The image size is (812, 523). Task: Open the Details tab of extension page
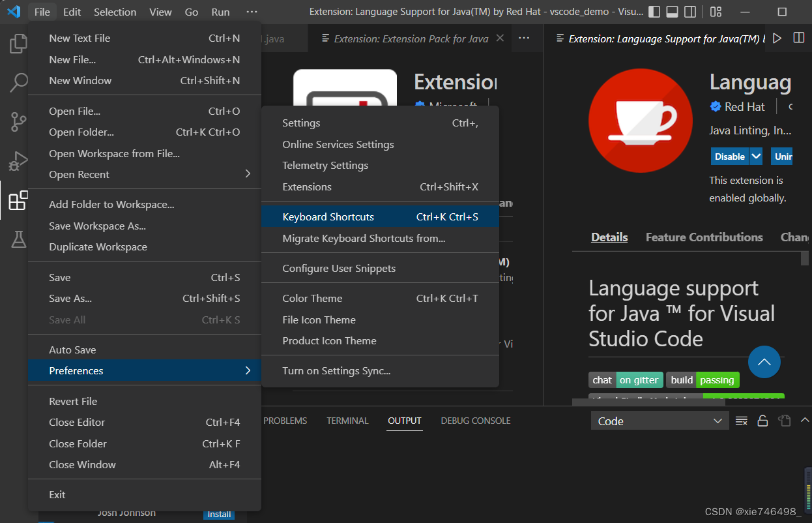coord(609,237)
